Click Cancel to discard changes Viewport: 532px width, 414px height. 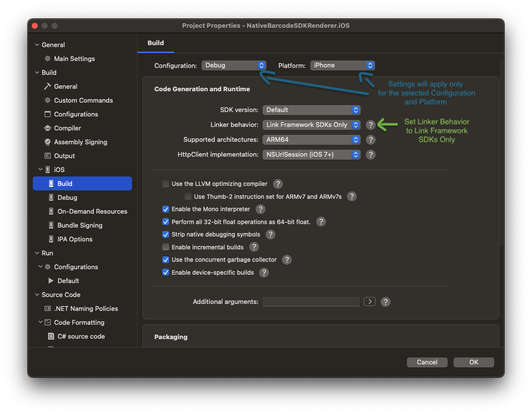click(427, 362)
